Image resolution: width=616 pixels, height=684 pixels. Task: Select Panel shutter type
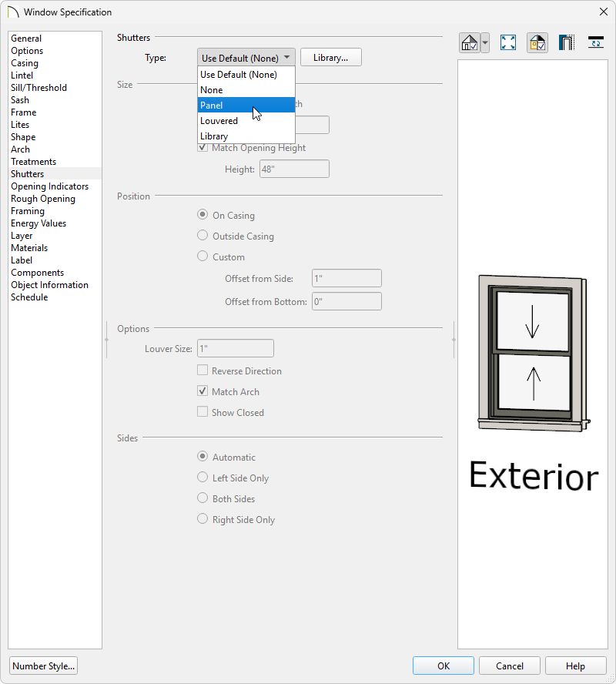[x=246, y=105]
